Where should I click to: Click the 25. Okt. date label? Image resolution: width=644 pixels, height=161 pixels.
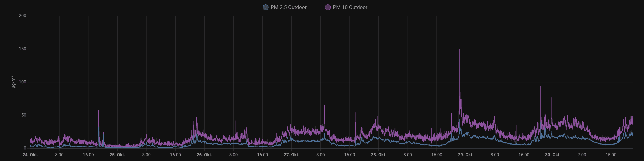point(117,155)
